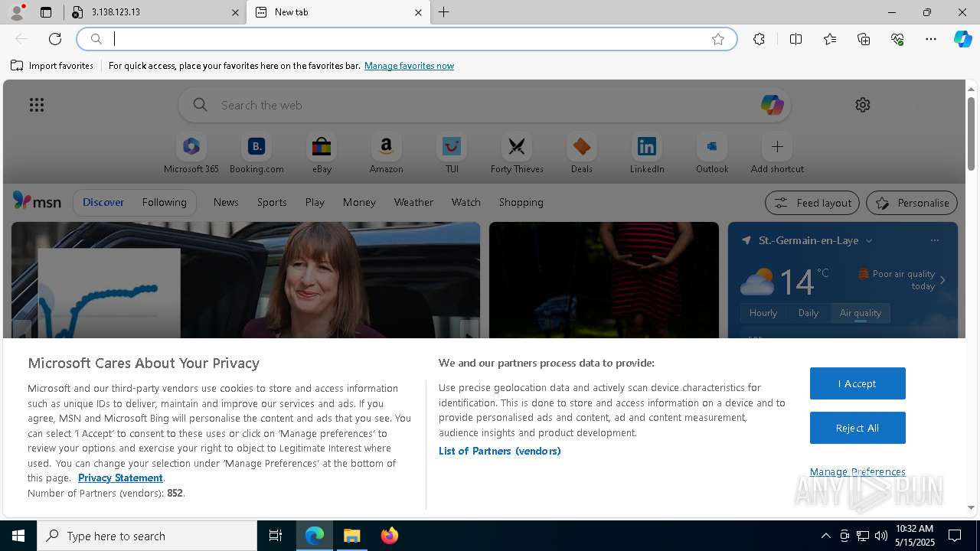Open the tab actions menu icon
The width and height of the screenshot is (980, 551).
46,12
